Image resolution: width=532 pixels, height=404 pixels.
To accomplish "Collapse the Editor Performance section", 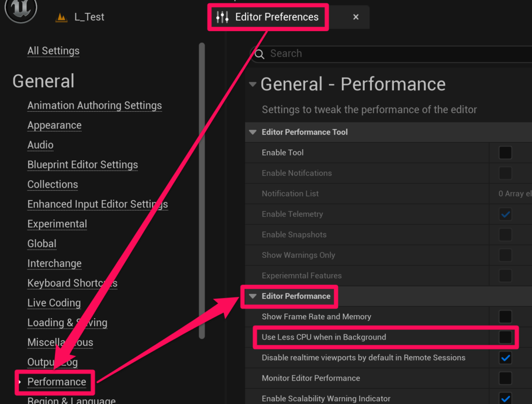I will pos(253,296).
